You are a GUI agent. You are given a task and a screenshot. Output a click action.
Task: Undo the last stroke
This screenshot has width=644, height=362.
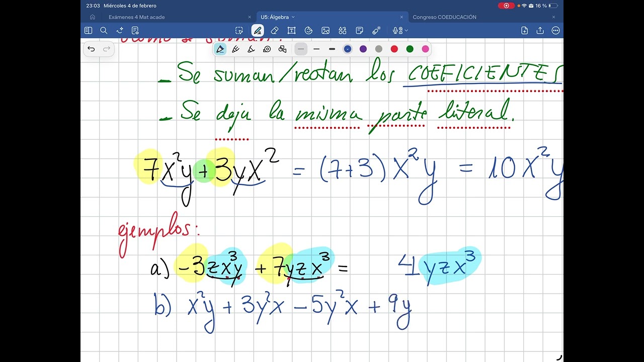(x=91, y=49)
